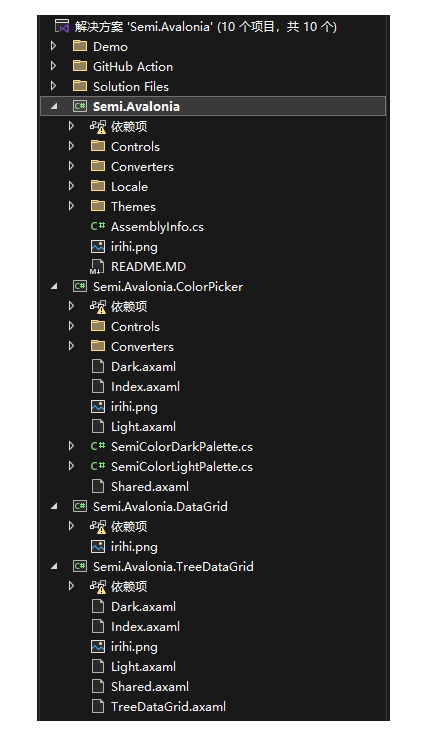Click the C# project icon for Semi.Avalonia.TreeDataGrid
The image size is (437, 735).
[x=80, y=566]
